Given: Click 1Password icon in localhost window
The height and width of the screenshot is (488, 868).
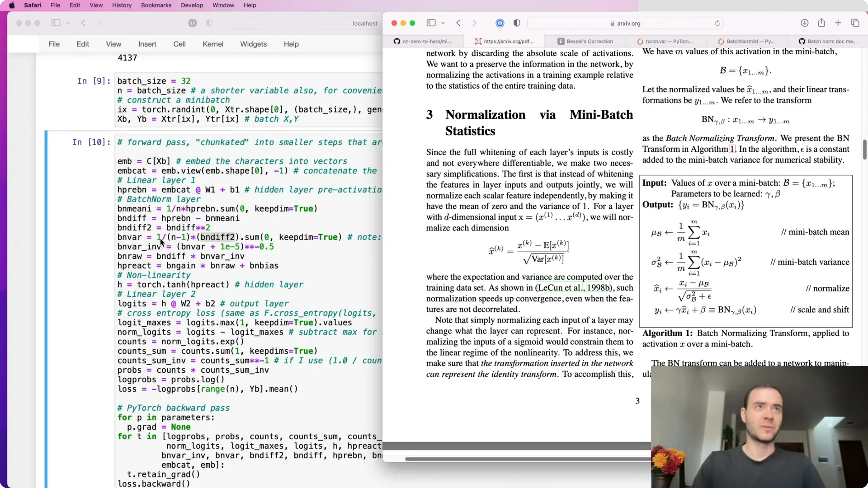Looking at the screenshot, I should click(x=192, y=23).
